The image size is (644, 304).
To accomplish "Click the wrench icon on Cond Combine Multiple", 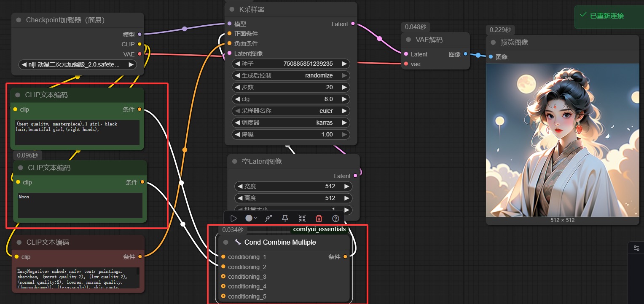I will pos(238,242).
